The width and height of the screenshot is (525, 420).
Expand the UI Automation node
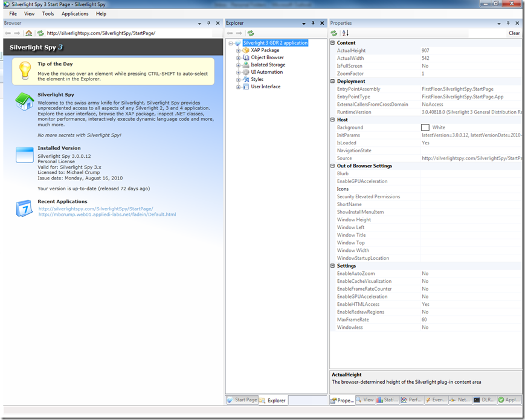click(239, 73)
